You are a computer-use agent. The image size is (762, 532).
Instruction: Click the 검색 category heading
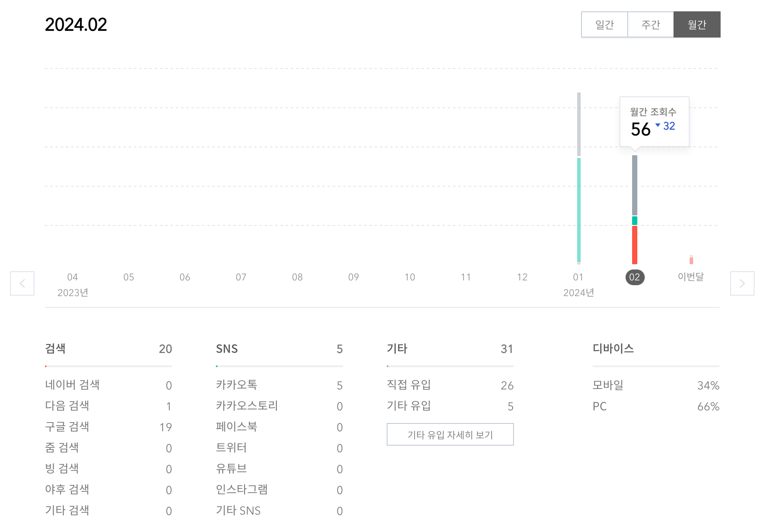[x=55, y=348]
